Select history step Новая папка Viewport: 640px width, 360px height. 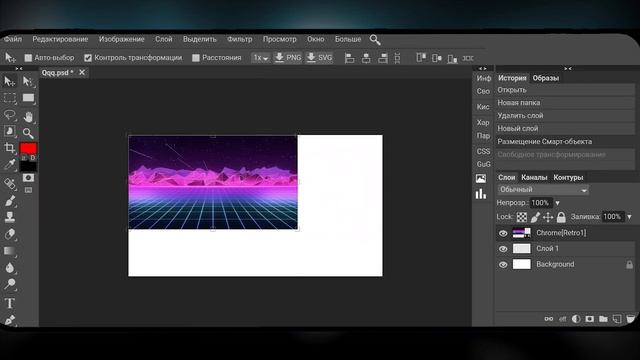(565, 103)
